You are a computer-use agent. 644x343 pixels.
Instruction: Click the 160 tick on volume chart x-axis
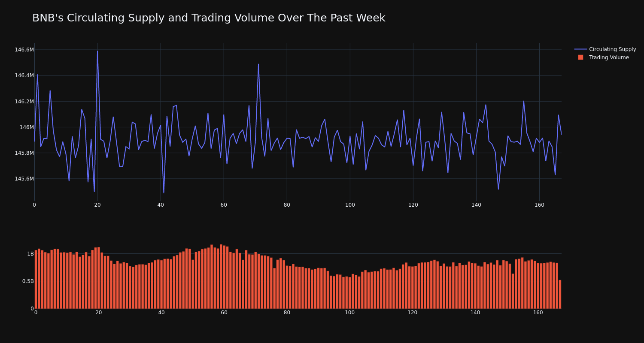[538, 313]
